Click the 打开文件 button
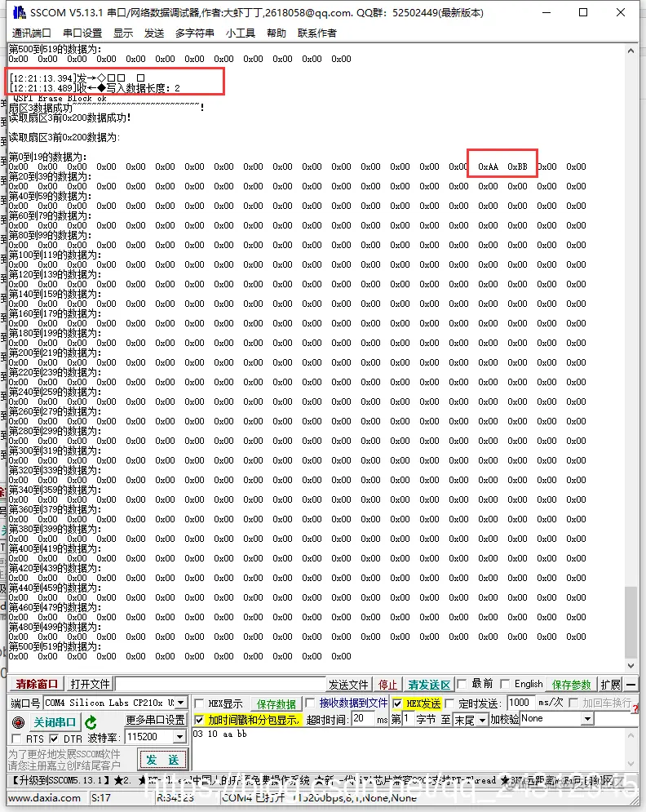The width and height of the screenshot is (646, 812). coord(90,684)
